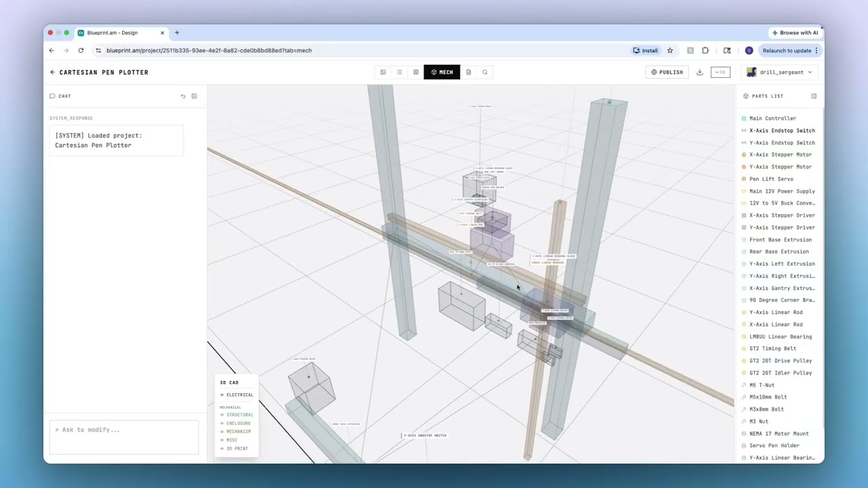Click the Install app button

tap(646, 50)
